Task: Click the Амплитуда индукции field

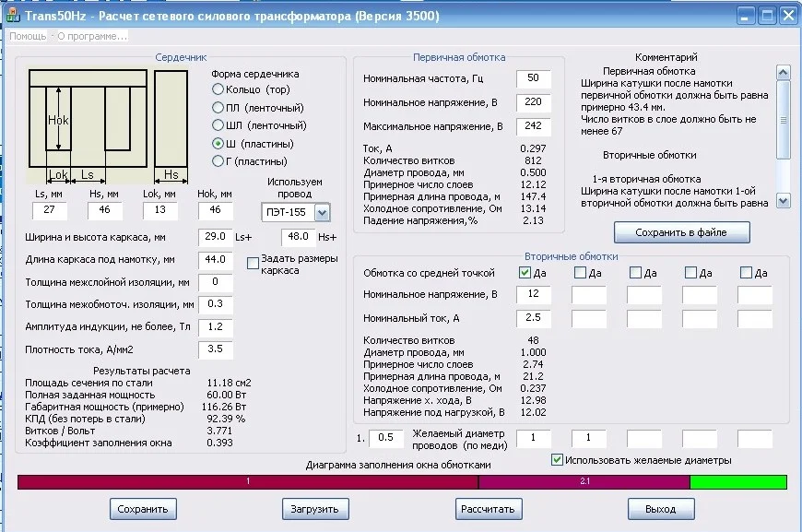Action: [216, 327]
